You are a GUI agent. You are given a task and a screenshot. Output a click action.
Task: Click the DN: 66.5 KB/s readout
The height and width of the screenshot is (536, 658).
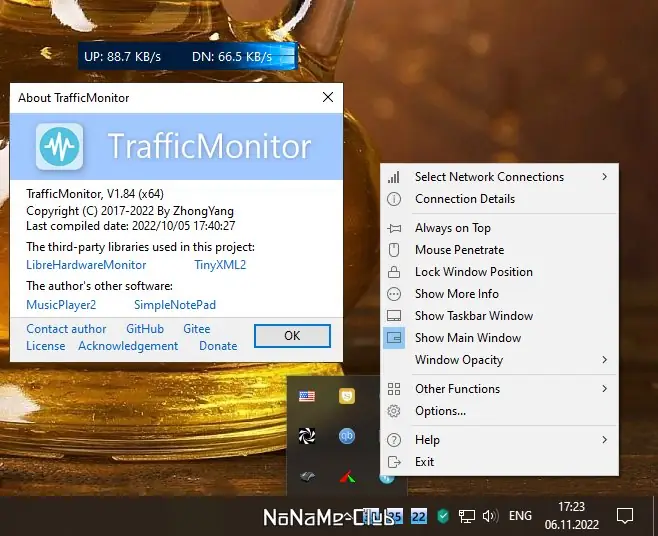click(x=232, y=57)
